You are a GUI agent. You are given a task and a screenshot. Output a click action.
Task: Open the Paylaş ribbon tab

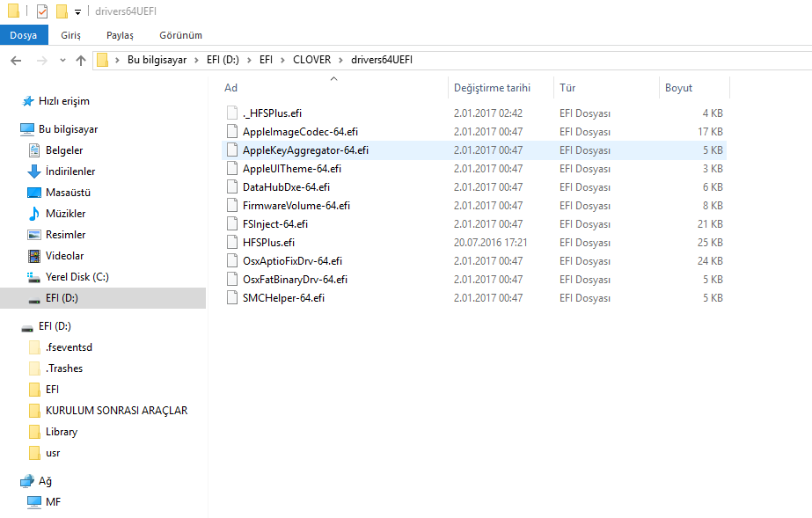coord(120,35)
